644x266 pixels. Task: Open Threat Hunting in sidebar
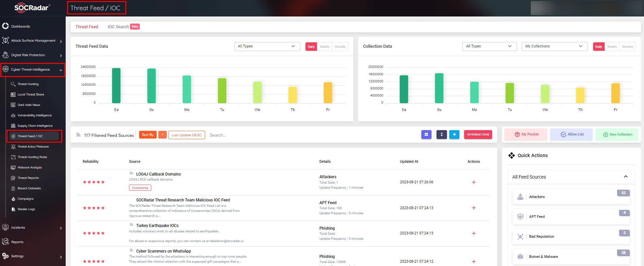28,84
